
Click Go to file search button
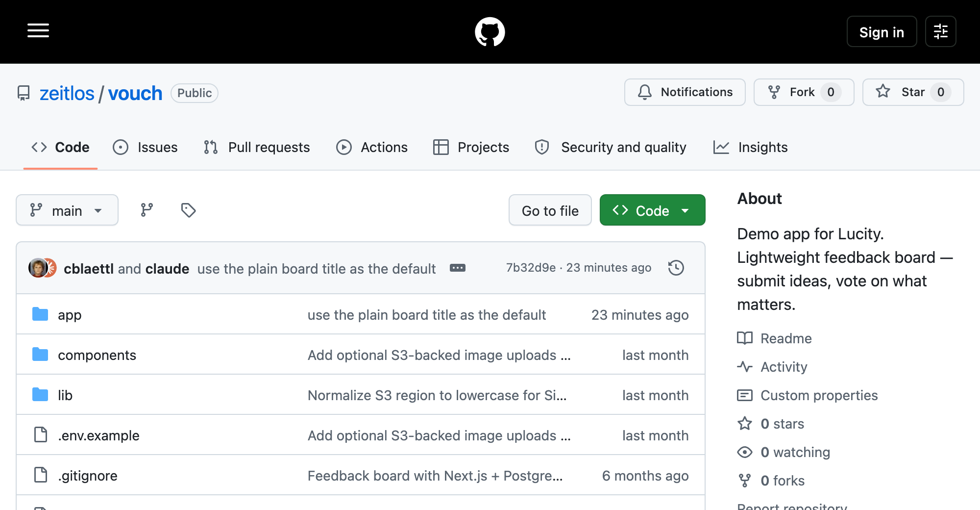[x=550, y=210]
